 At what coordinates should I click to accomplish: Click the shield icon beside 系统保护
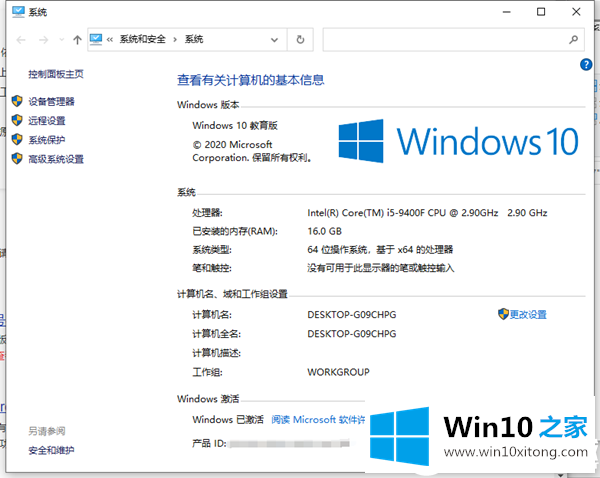(17, 139)
